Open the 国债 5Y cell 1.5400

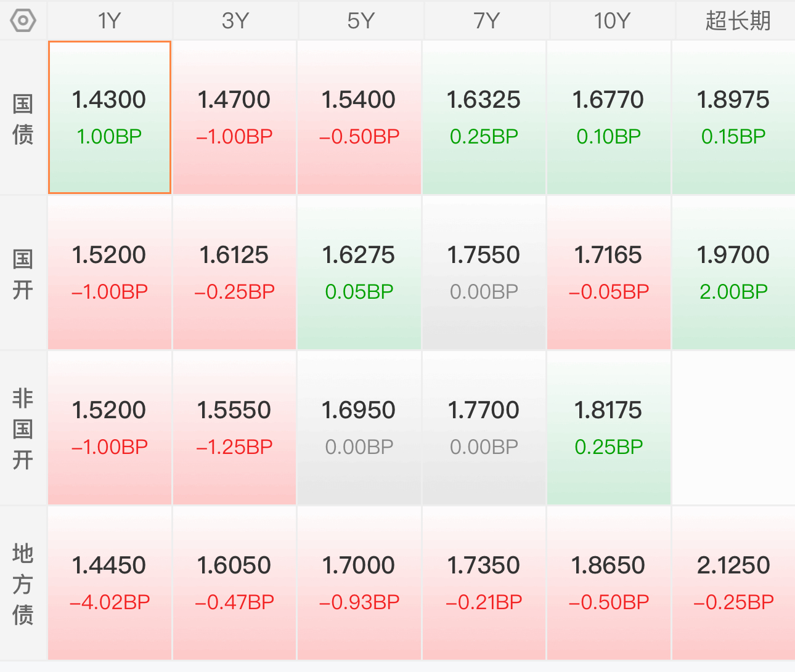(x=359, y=118)
